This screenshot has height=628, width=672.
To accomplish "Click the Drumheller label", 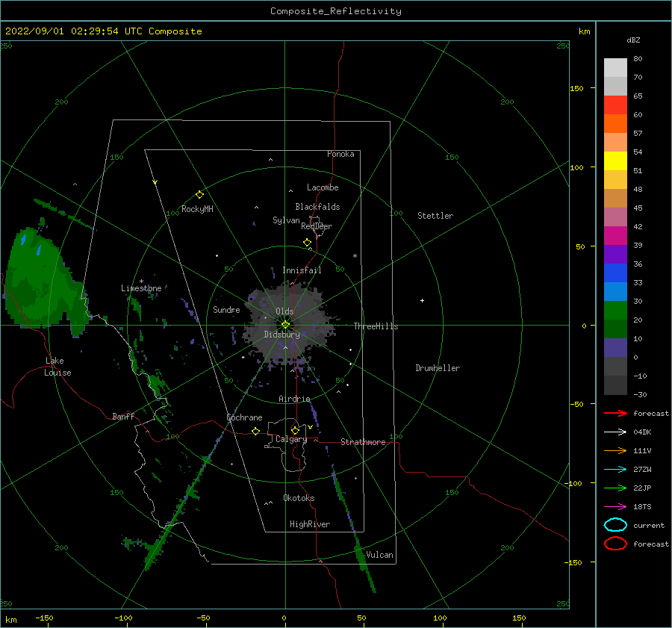I will tap(438, 368).
